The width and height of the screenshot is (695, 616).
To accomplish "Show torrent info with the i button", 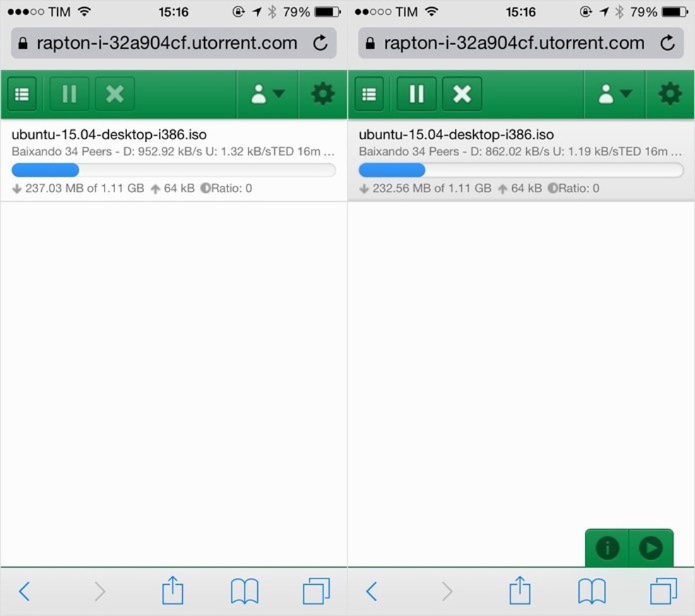I will tap(607, 548).
